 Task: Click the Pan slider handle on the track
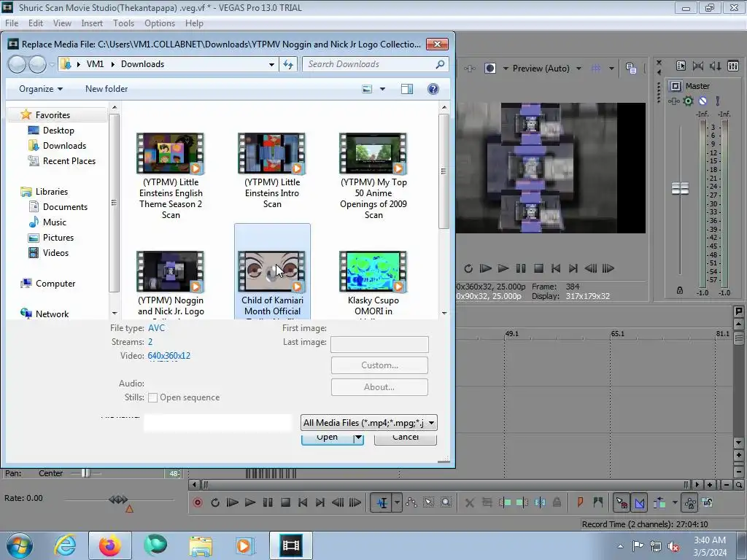(x=85, y=472)
